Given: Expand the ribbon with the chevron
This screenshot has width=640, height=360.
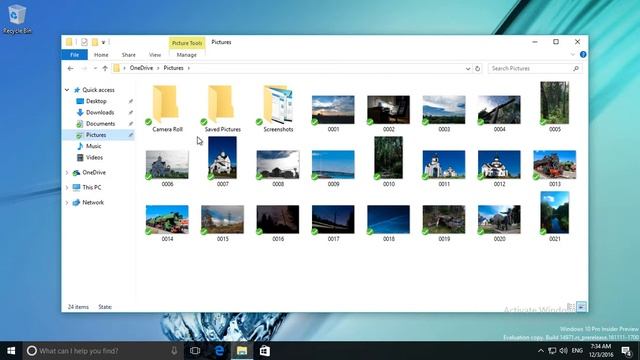Looking at the screenshot, I should click(573, 54).
